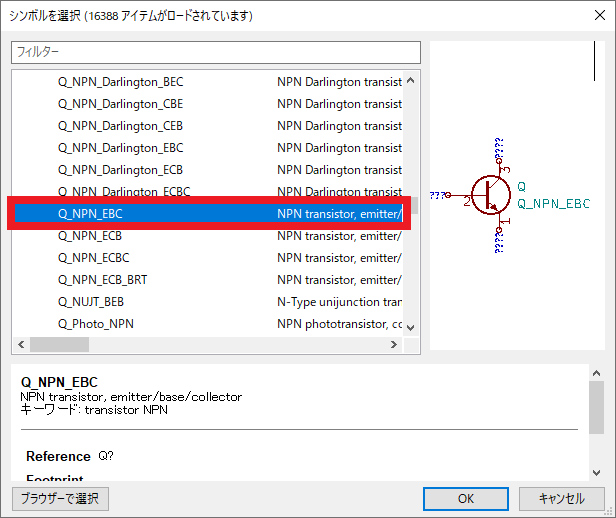The height and width of the screenshot is (518, 616).
Task: Select the Q_NPN_Darlington_ECB row
Action: pos(120,170)
